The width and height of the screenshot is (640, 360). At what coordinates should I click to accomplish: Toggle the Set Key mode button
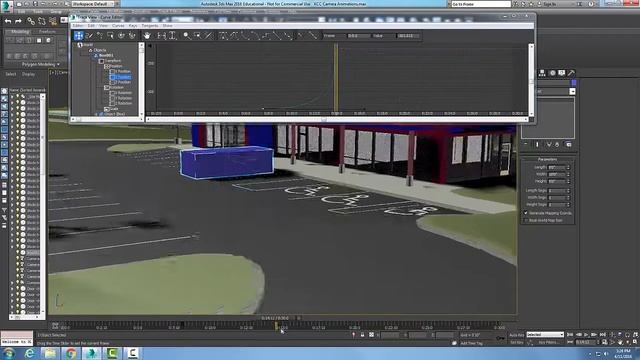click(x=516, y=342)
